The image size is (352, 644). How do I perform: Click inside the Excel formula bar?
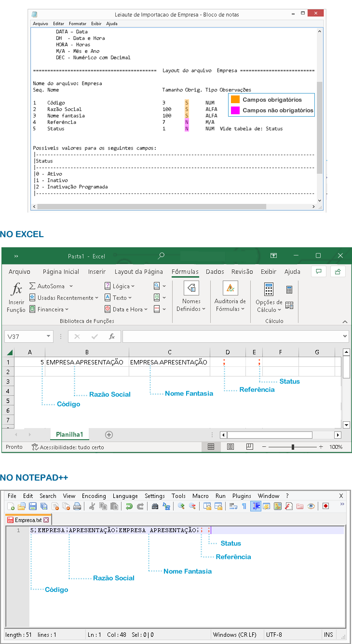point(231,336)
